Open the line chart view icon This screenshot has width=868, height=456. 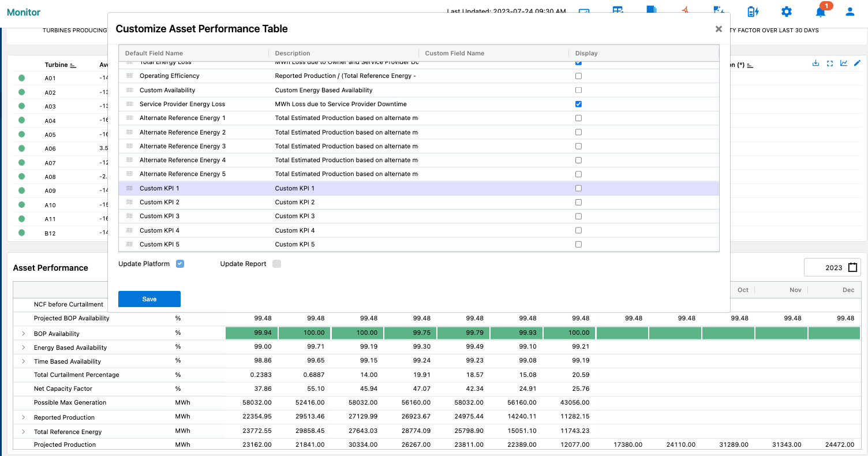click(x=844, y=63)
